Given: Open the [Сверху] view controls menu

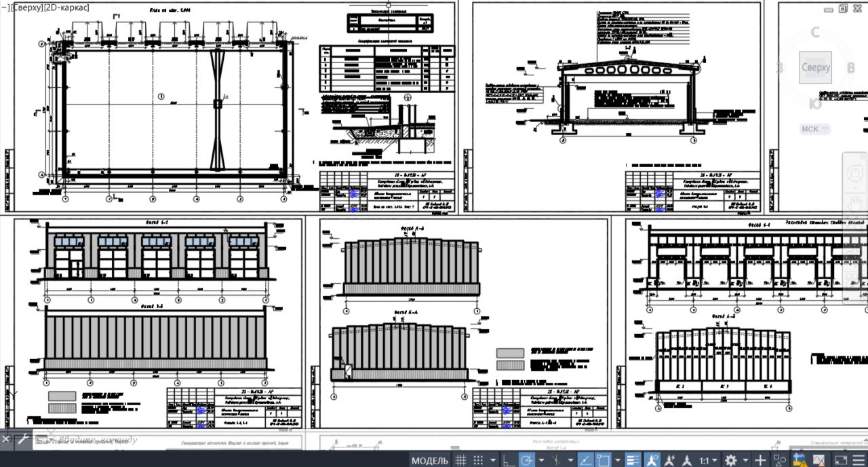Looking at the screenshot, I should click(27, 7).
